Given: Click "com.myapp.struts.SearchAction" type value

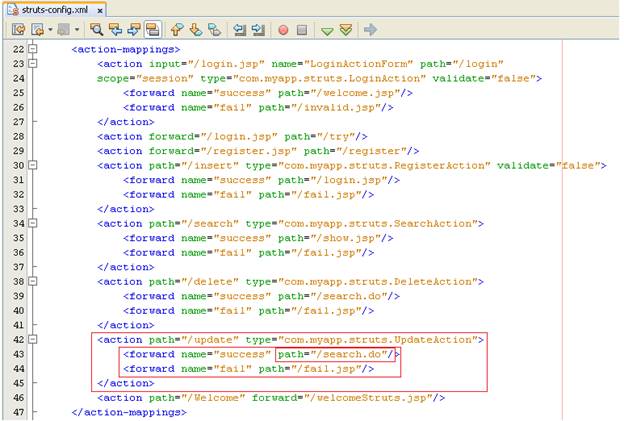Looking at the screenshot, I should [x=378, y=224].
